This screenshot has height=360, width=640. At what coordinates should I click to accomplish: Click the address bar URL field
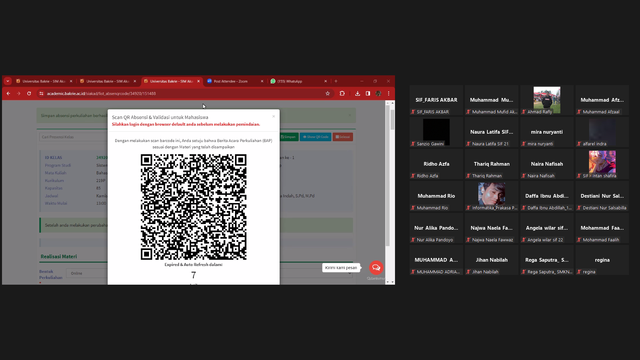tap(184, 93)
